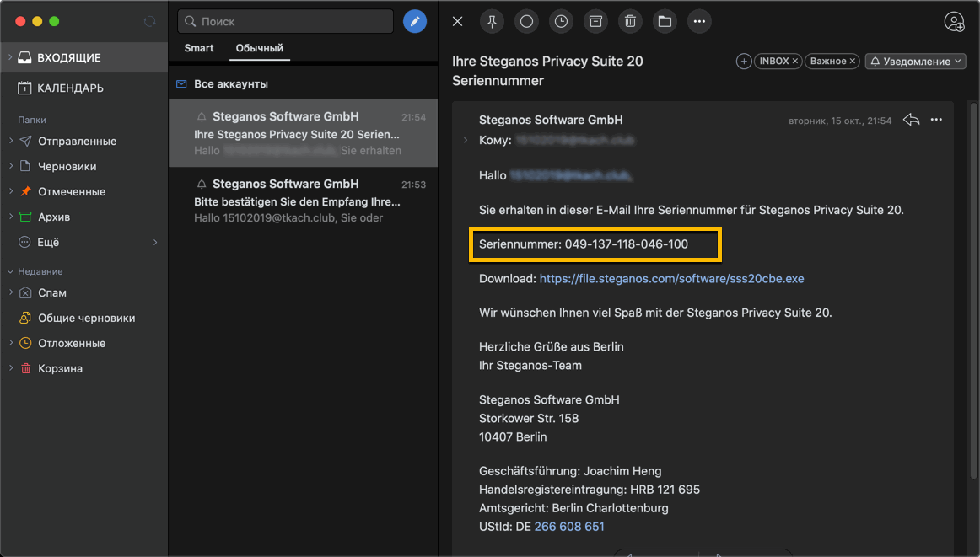This screenshot has width=980, height=557.
Task: Open the sss20cbe.exe download link
Action: [x=672, y=278]
